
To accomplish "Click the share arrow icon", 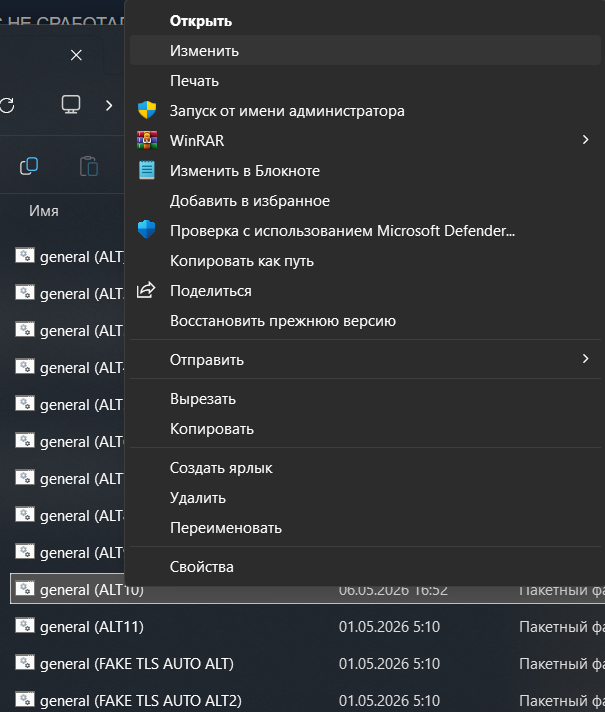I will [x=146, y=290].
